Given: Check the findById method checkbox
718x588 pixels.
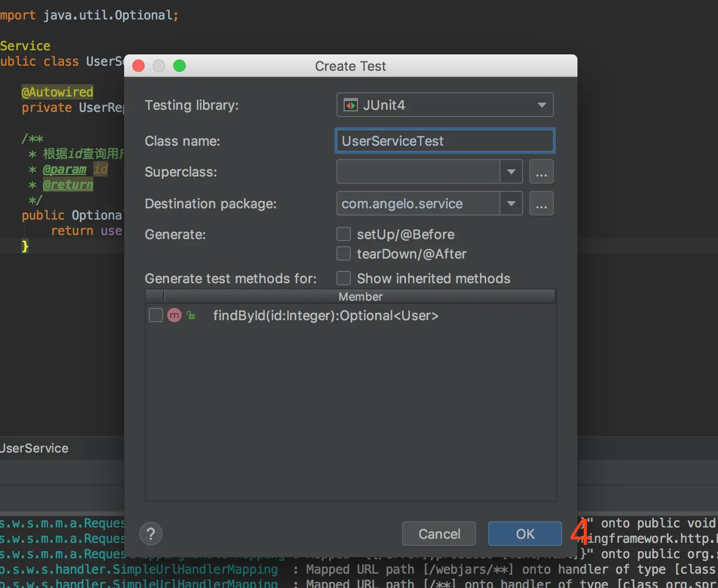Looking at the screenshot, I should tap(156, 315).
